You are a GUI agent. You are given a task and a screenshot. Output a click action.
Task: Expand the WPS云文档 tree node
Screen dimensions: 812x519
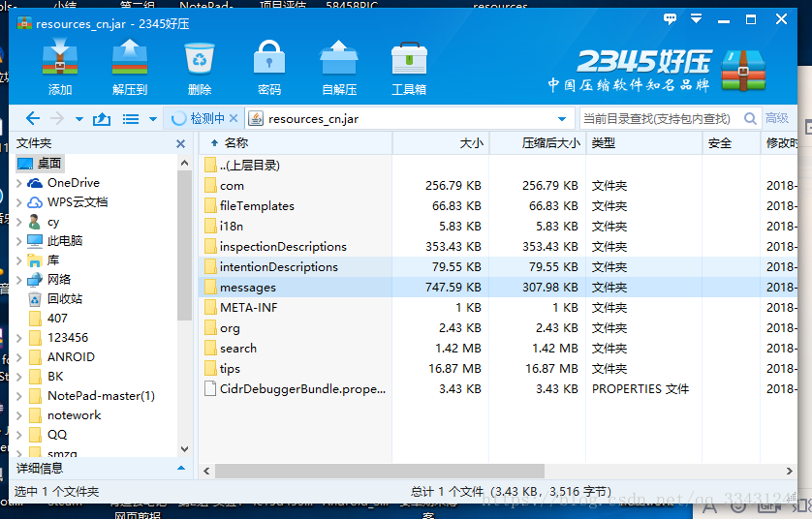coord(19,202)
